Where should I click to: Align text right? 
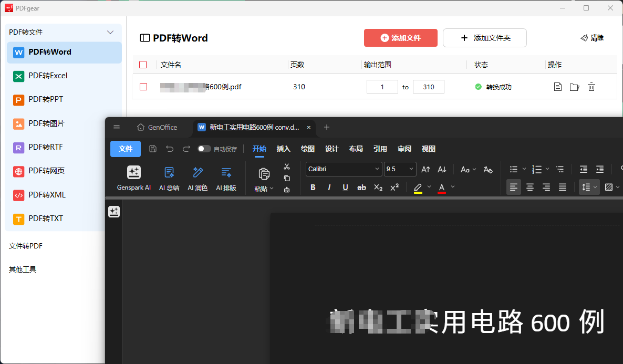(x=546, y=187)
